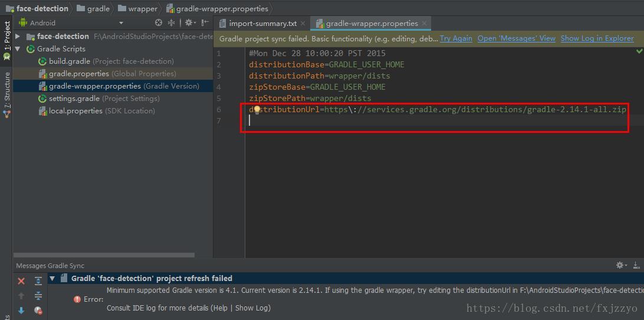Click the expand-all icon in Messages panel
Viewport: 644px width, 320px height.
(38, 281)
